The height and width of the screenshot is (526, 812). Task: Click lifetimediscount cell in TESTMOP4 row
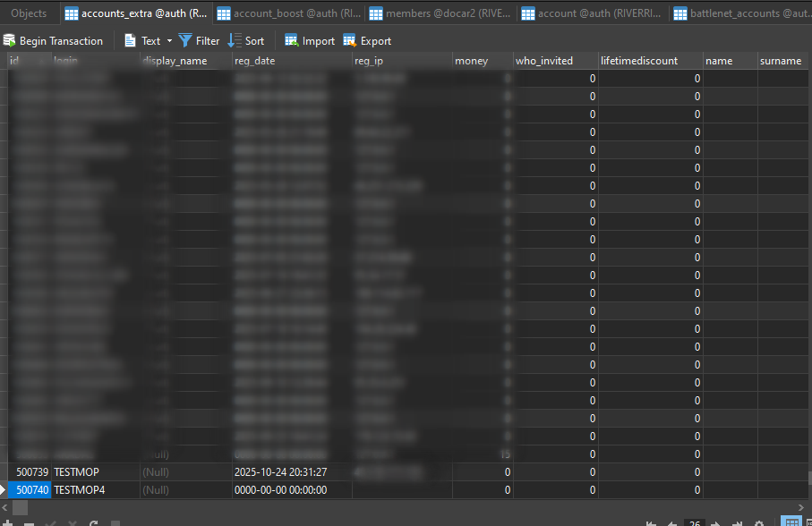tap(651, 490)
